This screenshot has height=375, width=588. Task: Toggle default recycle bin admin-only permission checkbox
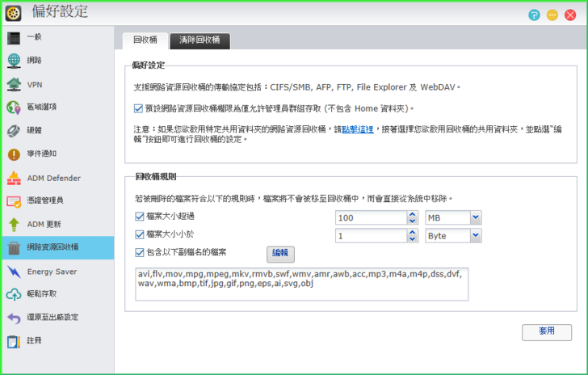138,108
